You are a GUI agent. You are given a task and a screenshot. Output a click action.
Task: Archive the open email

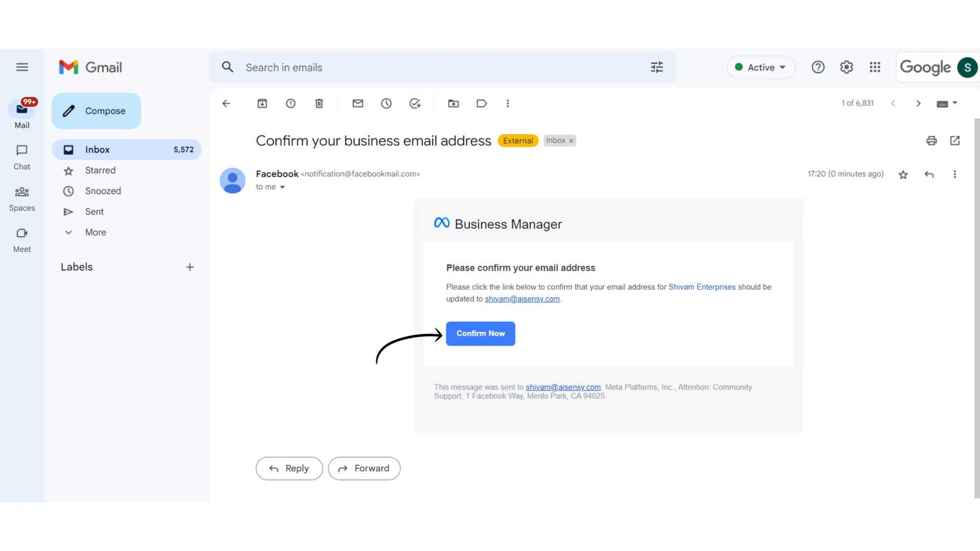pyautogui.click(x=262, y=103)
